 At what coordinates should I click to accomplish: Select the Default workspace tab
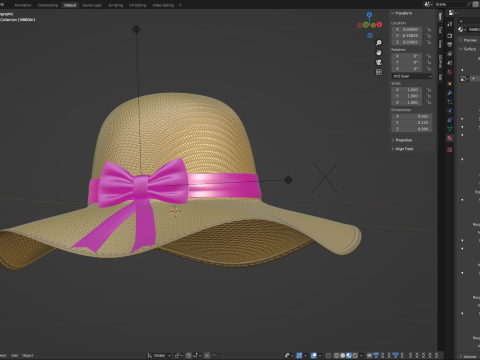[x=70, y=5]
